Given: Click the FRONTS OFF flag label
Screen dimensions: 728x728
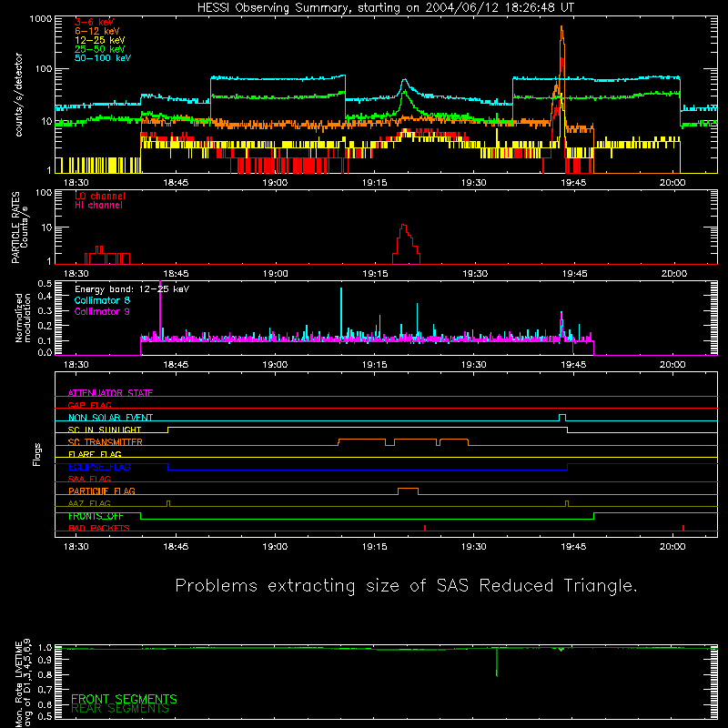Looking at the screenshot, I should (96, 516).
